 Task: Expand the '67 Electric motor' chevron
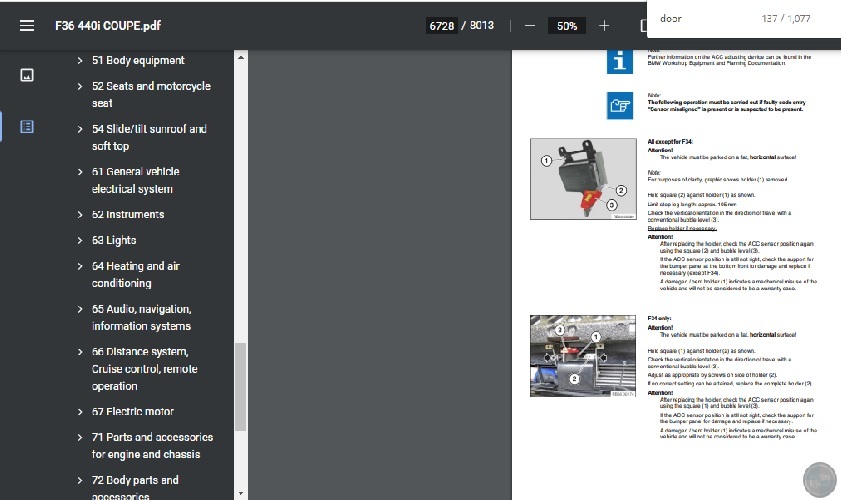click(x=80, y=412)
